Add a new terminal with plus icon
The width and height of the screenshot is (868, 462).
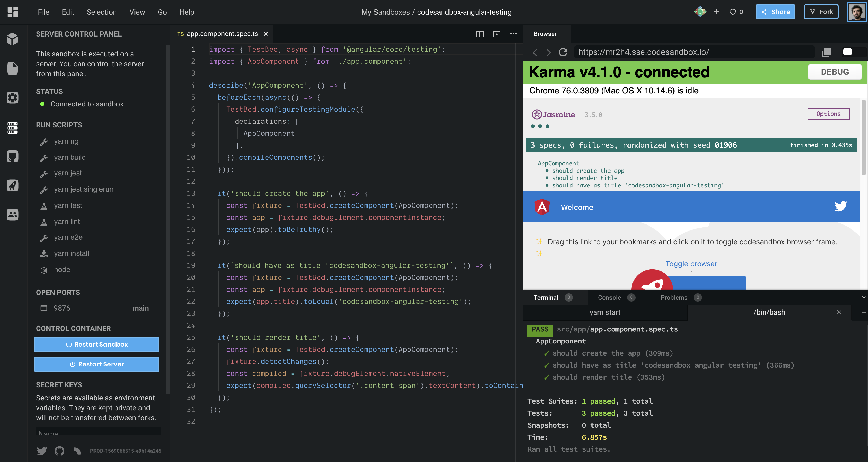863,312
